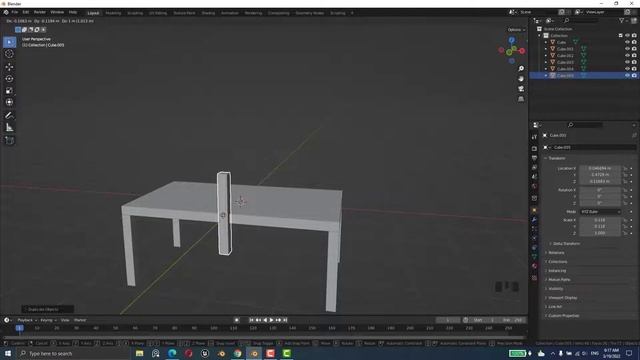This screenshot has height=360, width=640.
Task: Switch to the Modeling workspace tab
Action: (113, 13)
